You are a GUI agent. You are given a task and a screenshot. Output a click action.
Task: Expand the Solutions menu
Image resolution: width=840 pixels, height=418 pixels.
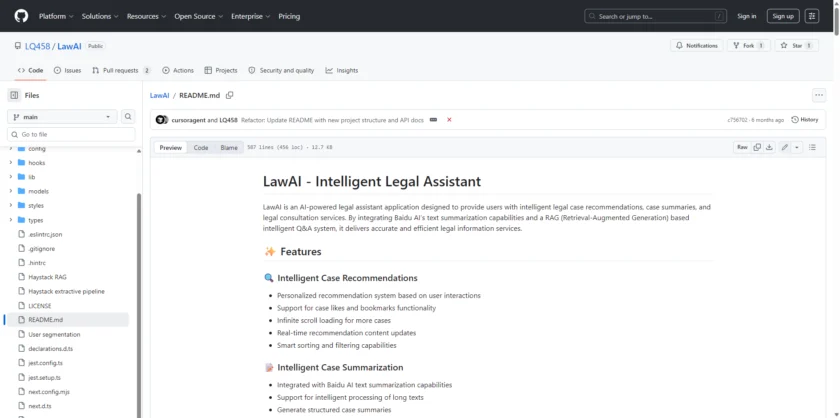[100, 17]
